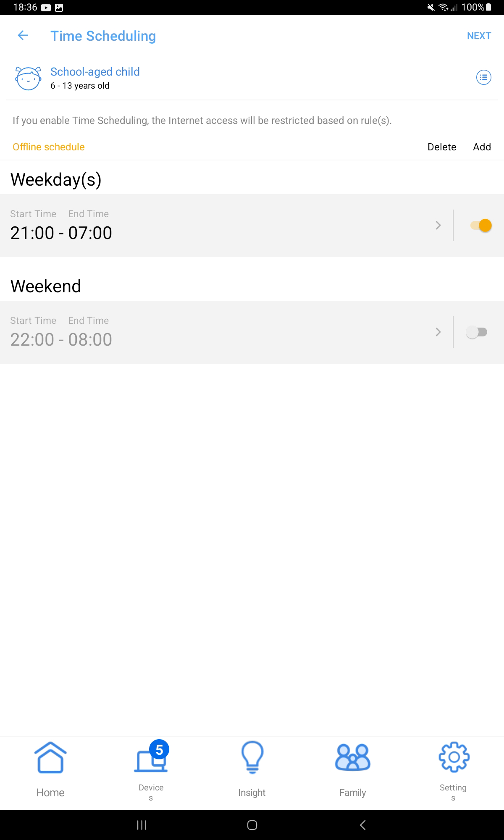This screenshot has width=504, height=840.
Task: Select the 22:00 - 08:00 time range
Action: (x=61, y=340)
